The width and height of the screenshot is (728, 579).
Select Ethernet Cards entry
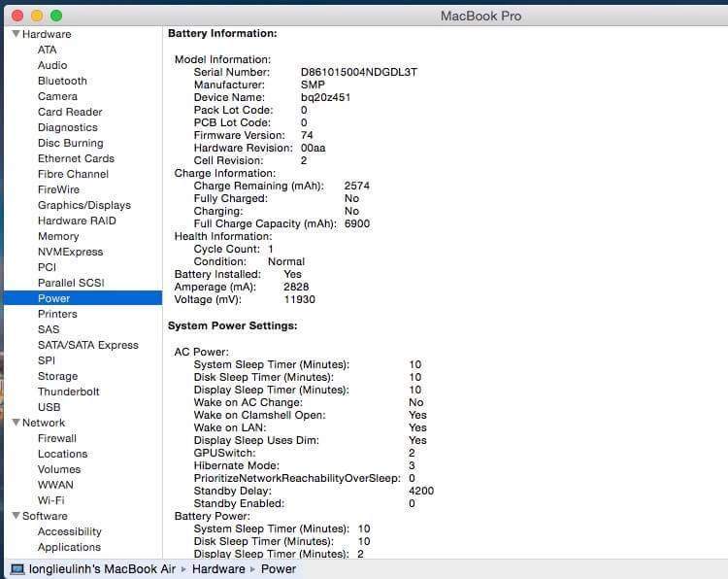pyautogui.click(x=76, y=158)
